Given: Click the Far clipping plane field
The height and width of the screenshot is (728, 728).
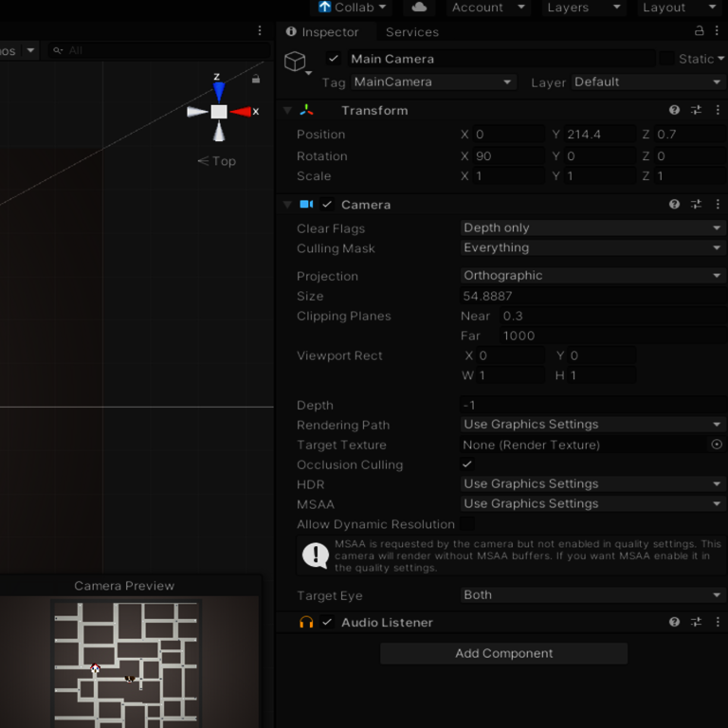Looking at the screenshot, I should click(x=613, y=337).
